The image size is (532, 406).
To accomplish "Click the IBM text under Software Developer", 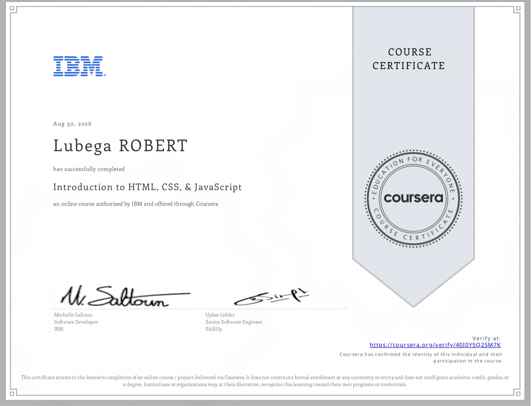I will pyautogui.click(x=59, y=329).
